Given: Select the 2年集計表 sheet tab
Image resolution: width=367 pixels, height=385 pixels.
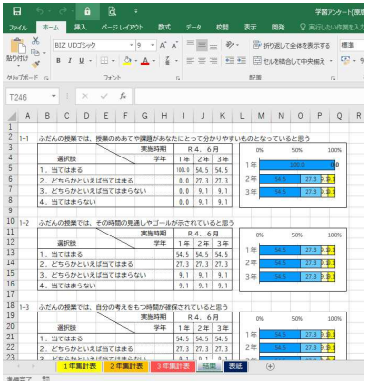Looking at the screenshot, I should (126, 366).
